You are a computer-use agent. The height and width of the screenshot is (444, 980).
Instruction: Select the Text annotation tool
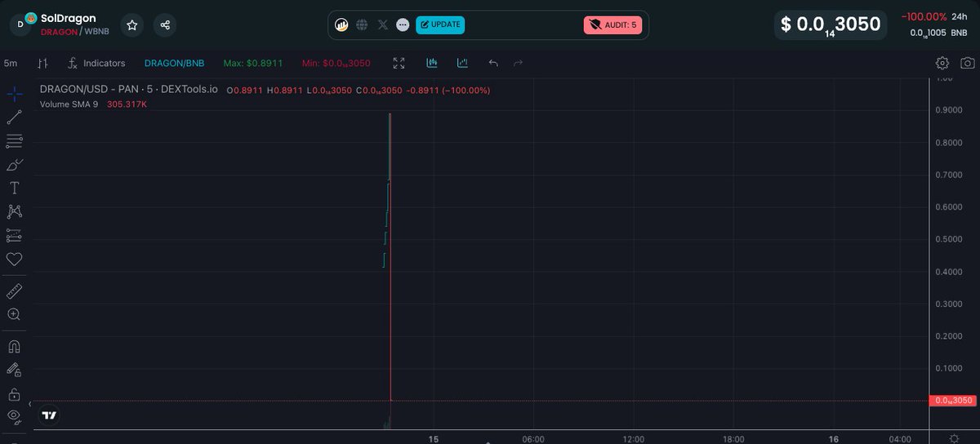14,189
